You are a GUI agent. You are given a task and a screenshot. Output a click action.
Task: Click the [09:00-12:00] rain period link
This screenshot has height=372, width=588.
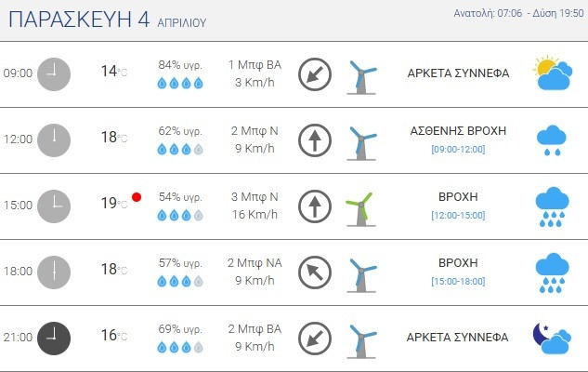(458, 150)
